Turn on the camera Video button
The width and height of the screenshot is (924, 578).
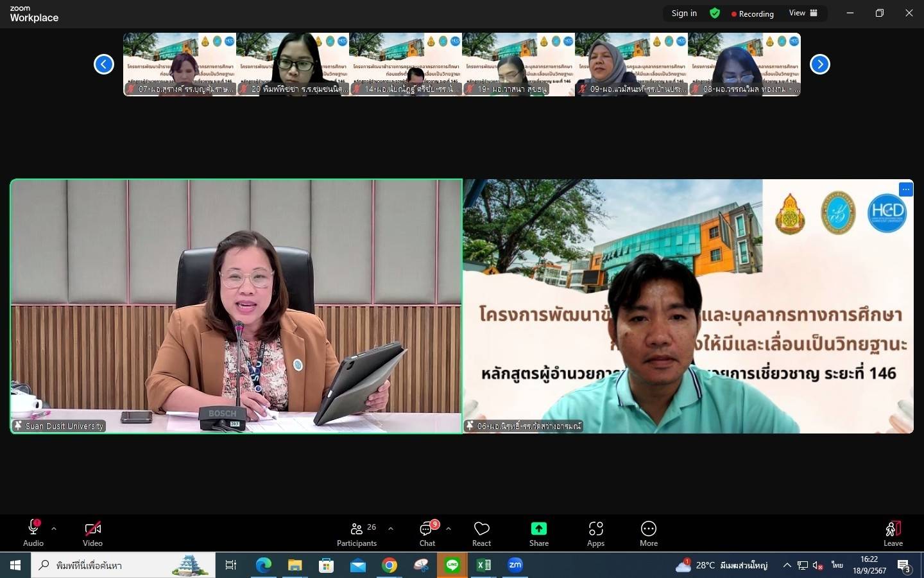coord(92,533)
